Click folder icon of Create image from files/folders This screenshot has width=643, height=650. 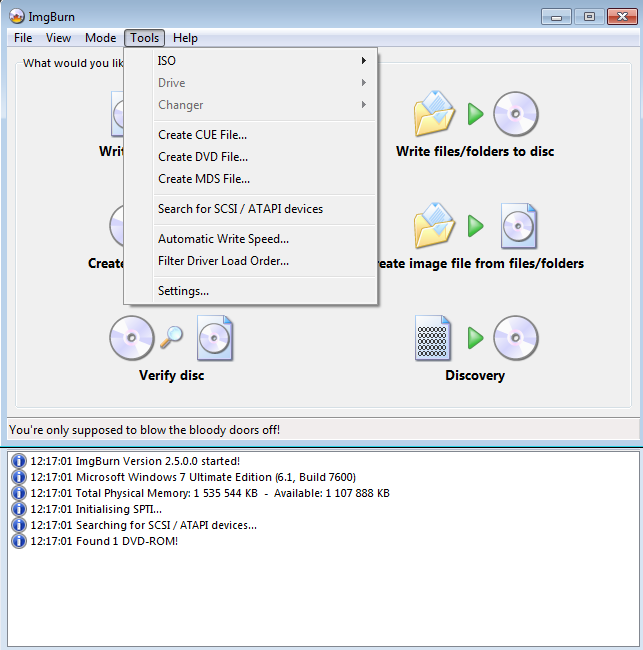434,226
